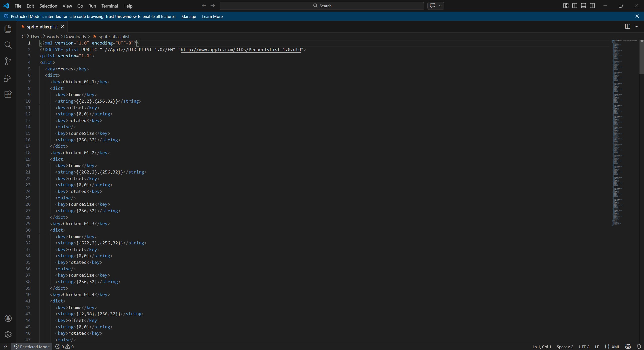Screen dimensions: 644x350
Task: Open the Extensions view
Action: point(8,94)
